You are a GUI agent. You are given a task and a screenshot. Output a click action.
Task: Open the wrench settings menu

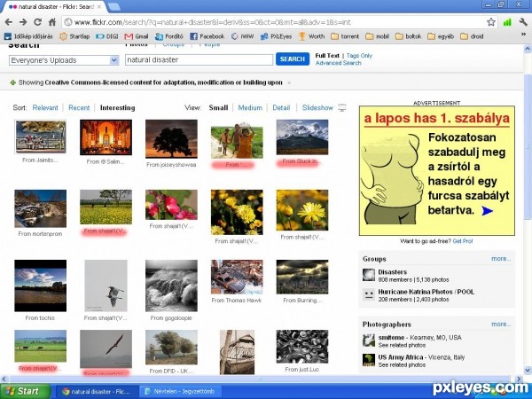(x=523, y=22)
